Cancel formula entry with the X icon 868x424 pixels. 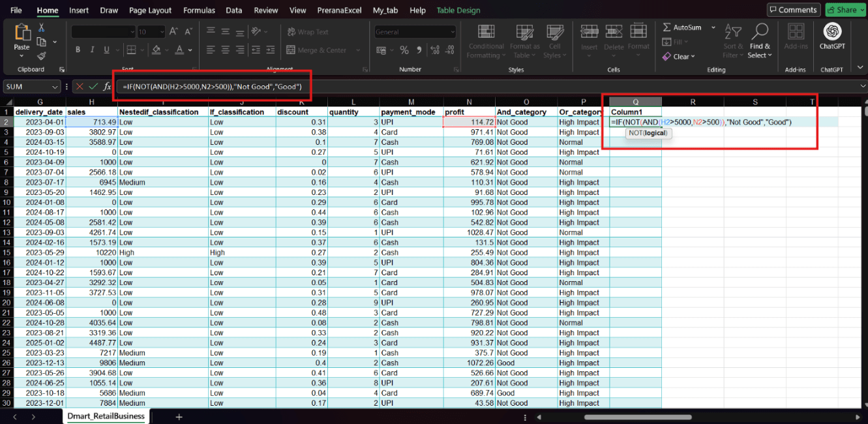80,86
